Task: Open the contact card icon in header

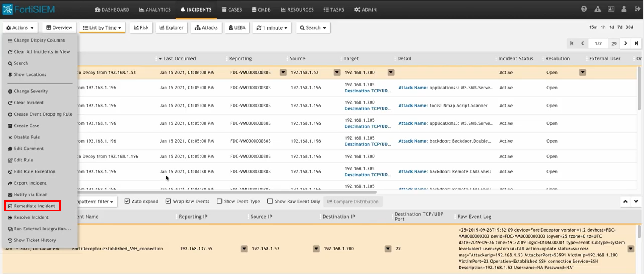Action: tap(611, 9)
